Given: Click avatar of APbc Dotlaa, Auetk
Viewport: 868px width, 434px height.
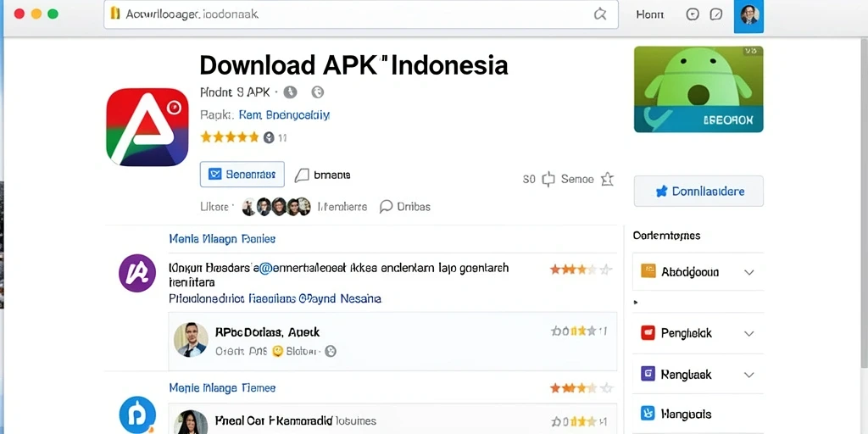Looking at the screenshot, I should click(191, 339).
